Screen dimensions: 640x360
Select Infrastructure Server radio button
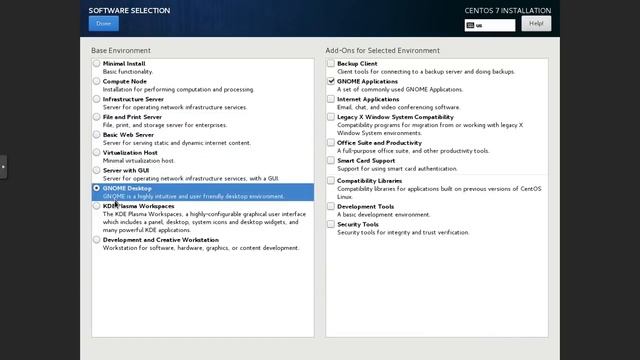tap(96, 99)
